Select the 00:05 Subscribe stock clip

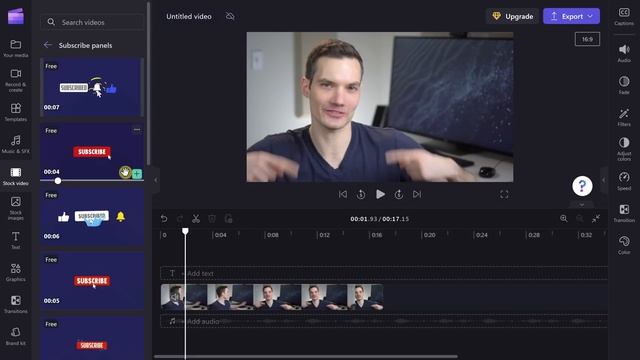(x=91, y=281)
